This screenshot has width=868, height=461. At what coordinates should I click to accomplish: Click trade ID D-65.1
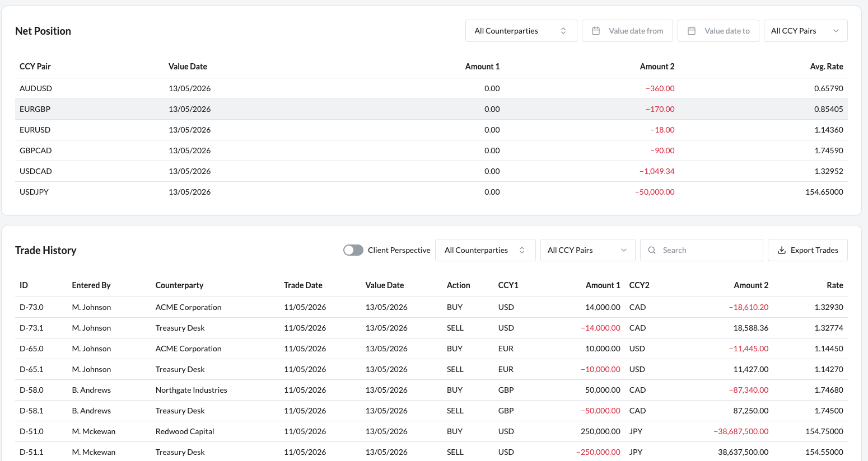point(31,369)
